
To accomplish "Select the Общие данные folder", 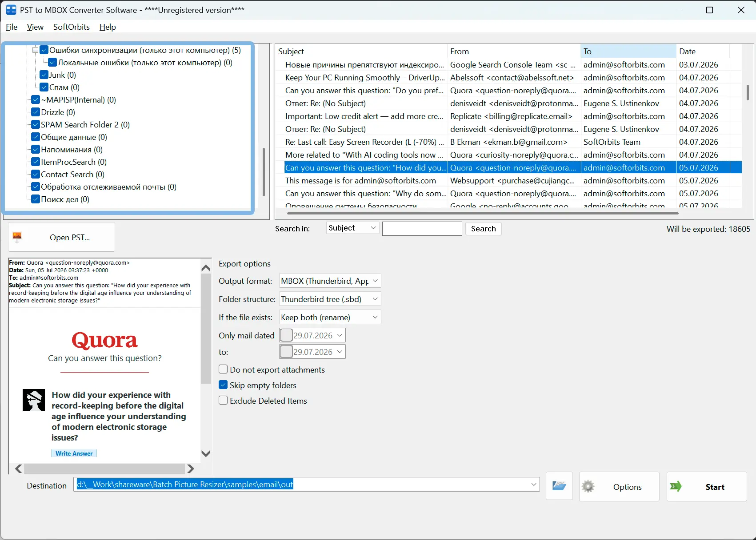I will coord(74,137).
